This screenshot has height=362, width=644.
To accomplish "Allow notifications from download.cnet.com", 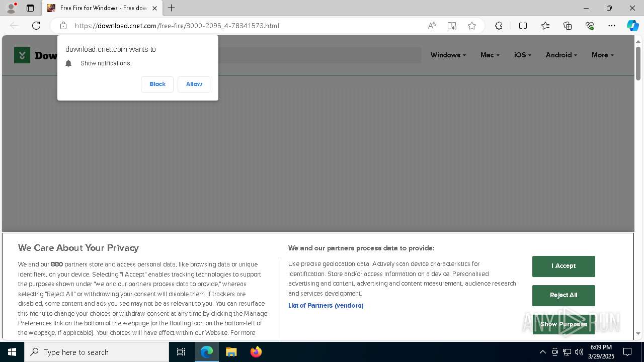I will pos(194,84).
